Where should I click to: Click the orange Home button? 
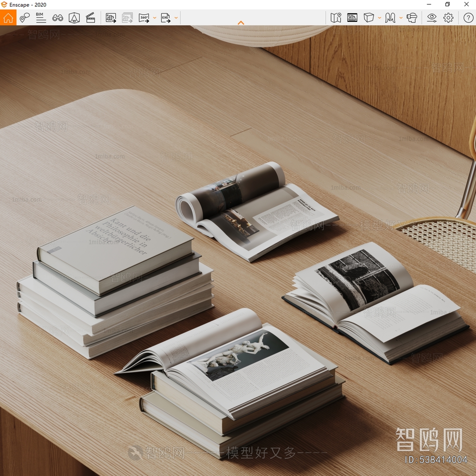pyautogui.click(x=8, y=18)
